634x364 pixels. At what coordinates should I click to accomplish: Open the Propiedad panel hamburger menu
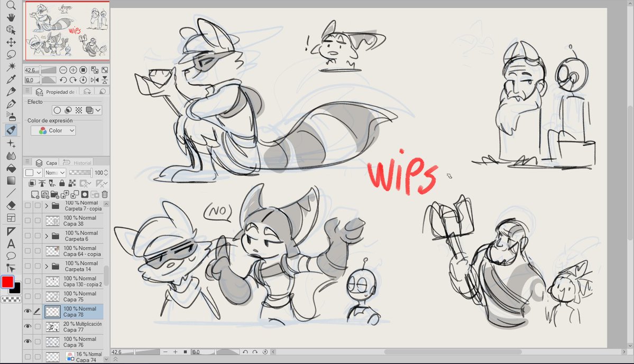tap(27, 90)
